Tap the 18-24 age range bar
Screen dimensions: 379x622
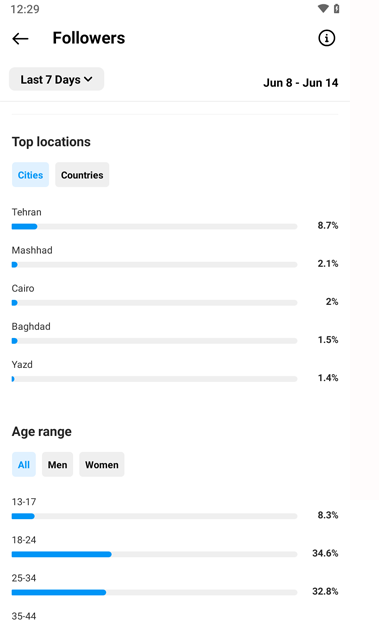[154, 554]
